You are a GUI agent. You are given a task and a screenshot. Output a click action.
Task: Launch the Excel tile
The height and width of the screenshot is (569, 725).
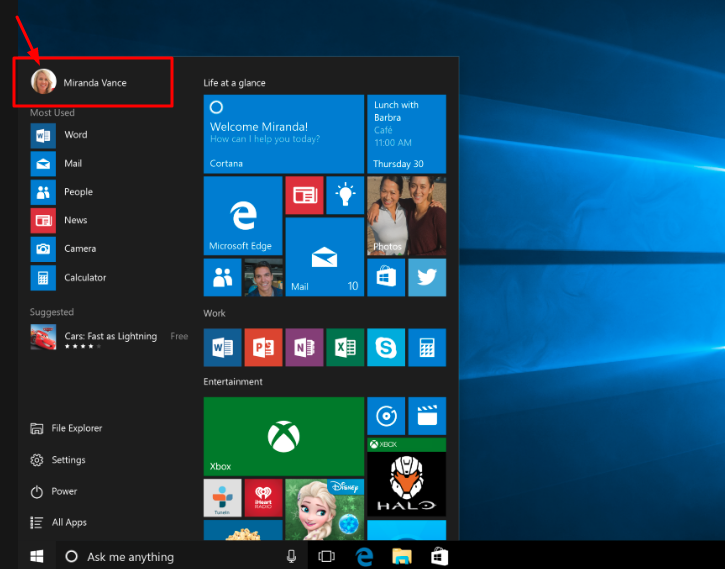pos(345,347)
